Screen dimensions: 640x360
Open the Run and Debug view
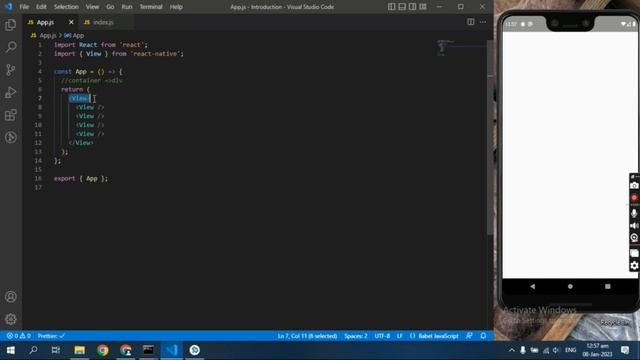click(11, 92)
